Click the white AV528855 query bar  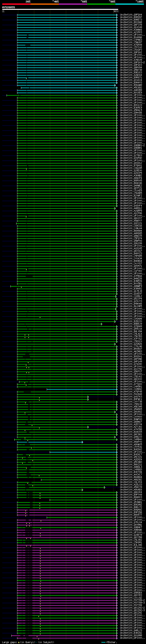tap(60, 9)
